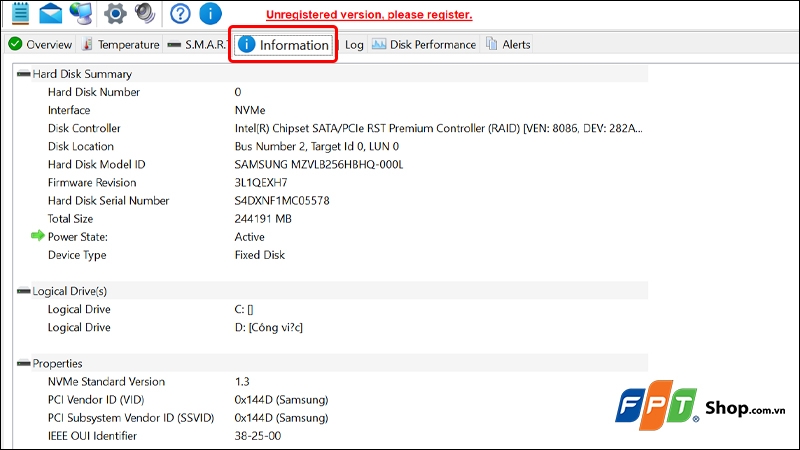Click the Unregistered version register link
Image resolution: width=800 pixels, height=450 pixels.
[x=369, y=15]
